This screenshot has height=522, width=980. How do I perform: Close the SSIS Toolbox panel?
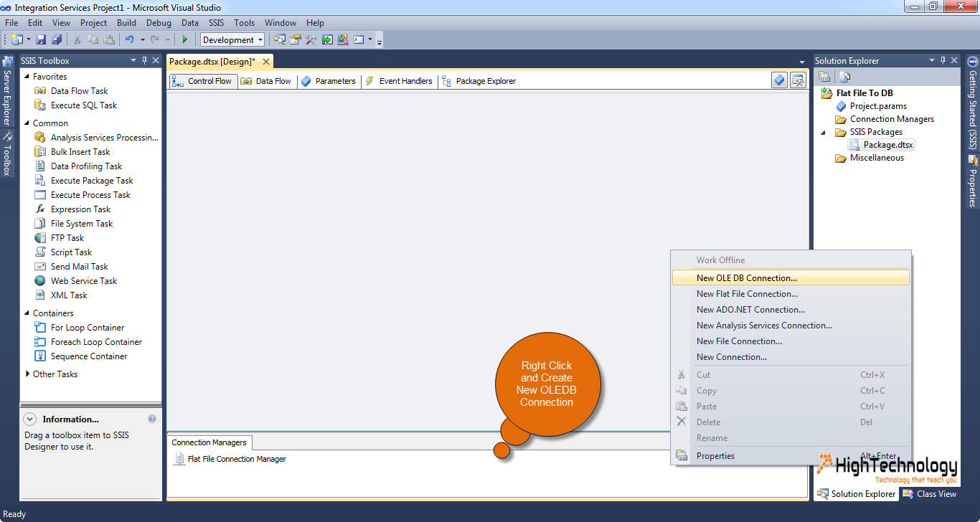coord(156,61)
